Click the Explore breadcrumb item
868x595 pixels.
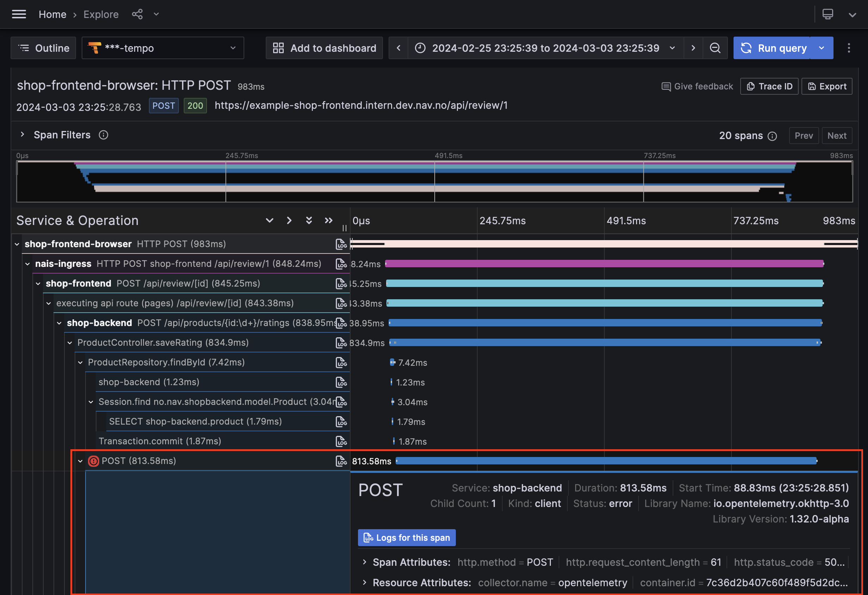click(101, 14)
